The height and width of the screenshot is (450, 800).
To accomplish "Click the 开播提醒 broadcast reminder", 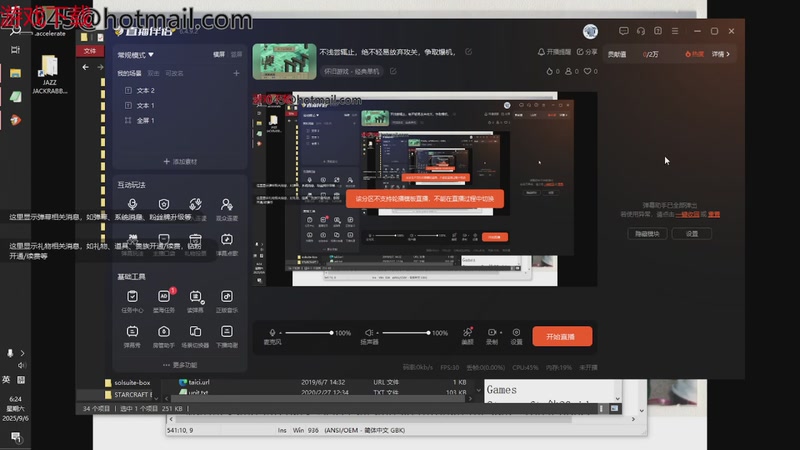I will pyautogui.click(x=554, y=52).
